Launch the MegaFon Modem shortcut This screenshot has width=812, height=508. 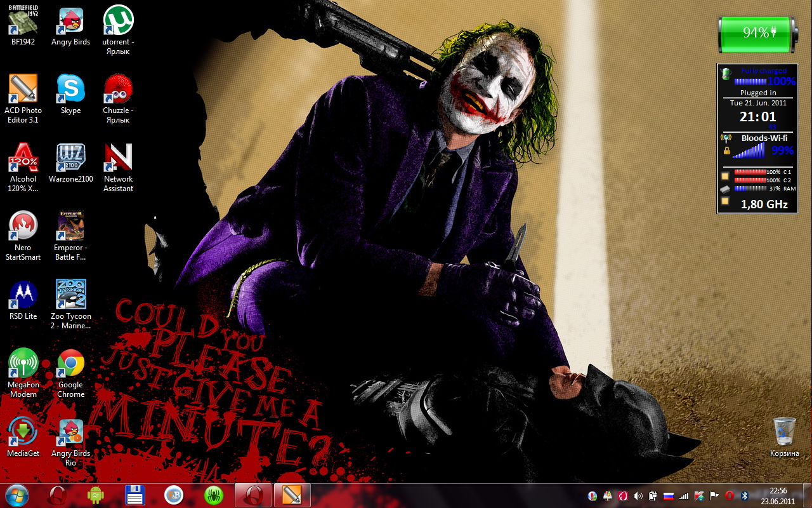[x=23, y=373]
